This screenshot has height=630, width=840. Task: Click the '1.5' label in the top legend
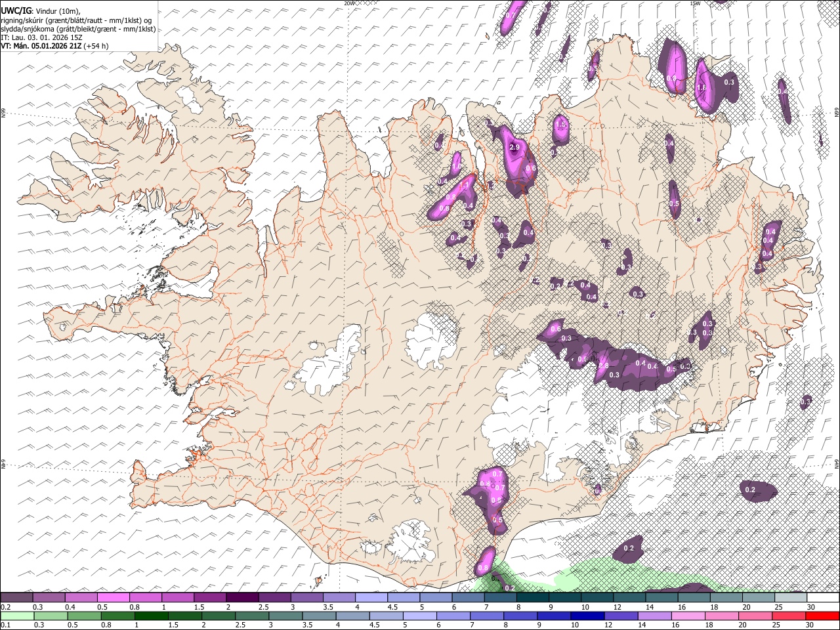[198, 607]
